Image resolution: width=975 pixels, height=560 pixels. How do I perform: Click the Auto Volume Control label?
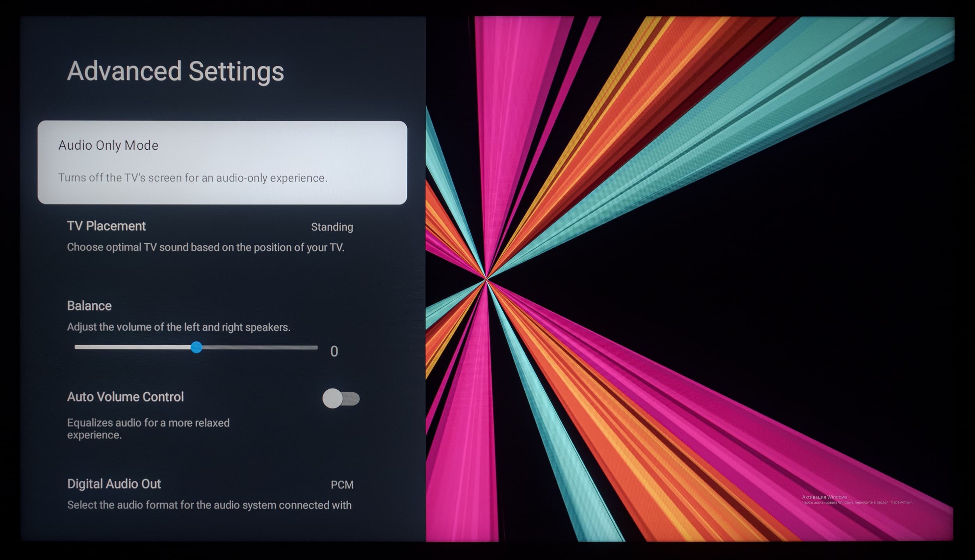[125, 397]
